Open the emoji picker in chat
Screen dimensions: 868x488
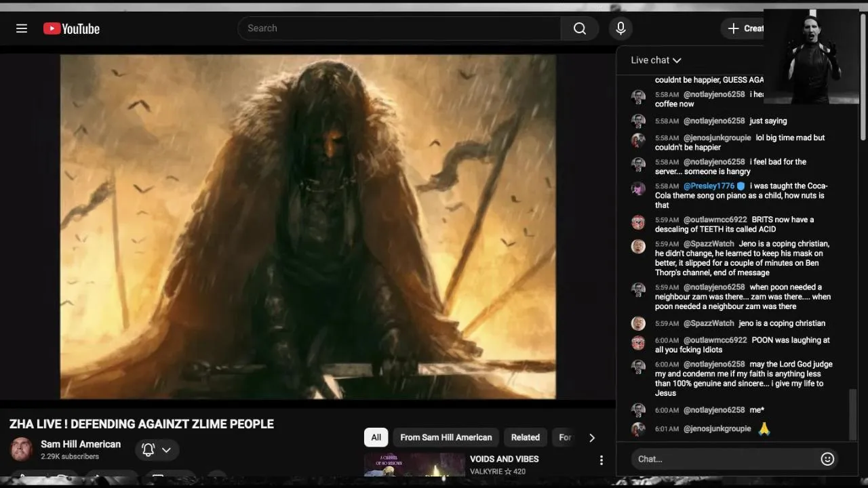(827, 459)
